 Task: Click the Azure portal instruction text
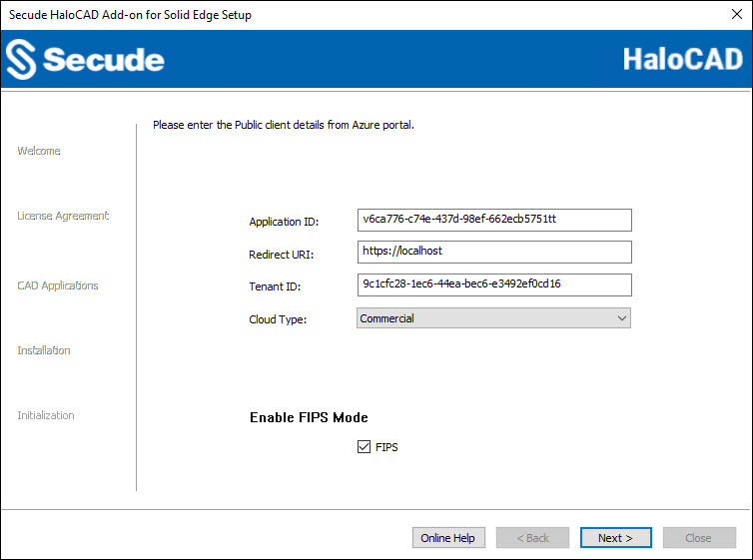pos(284,125)
